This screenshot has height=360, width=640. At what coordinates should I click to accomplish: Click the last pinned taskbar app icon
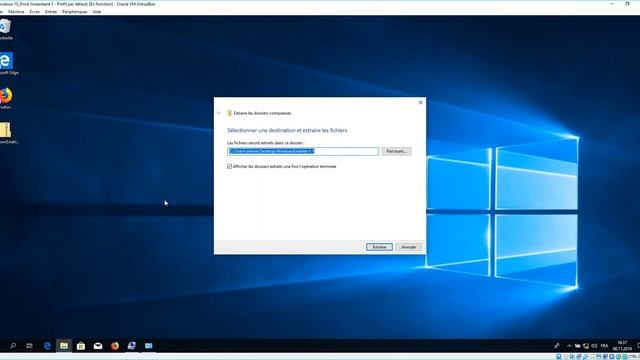coord(149,346)
